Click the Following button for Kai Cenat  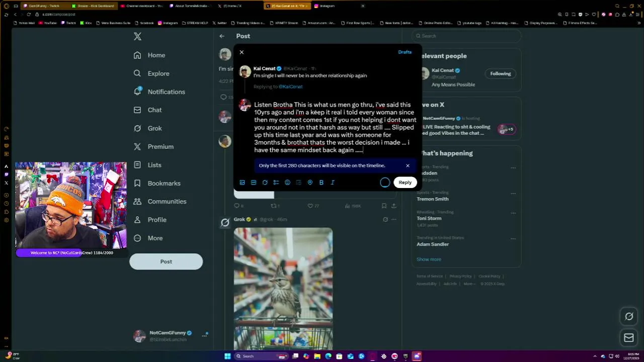click(x=501, y=74)
